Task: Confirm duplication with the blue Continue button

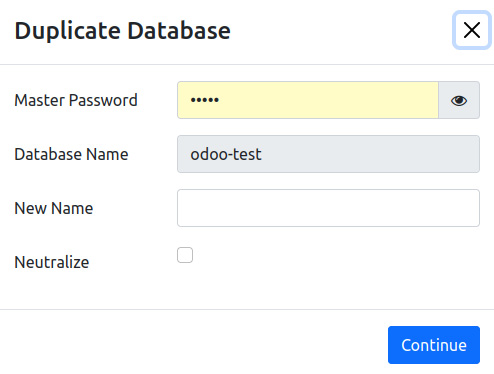Action: tap(434, 345)
